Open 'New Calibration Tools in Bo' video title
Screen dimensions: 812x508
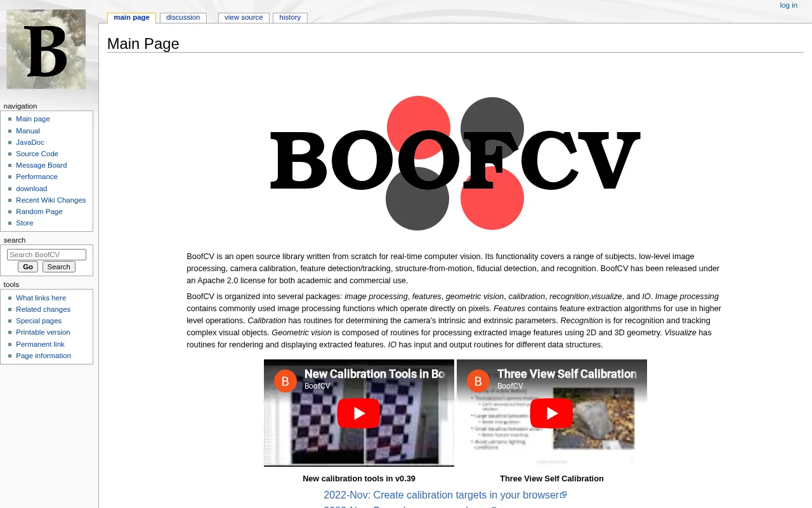point(374,374)
